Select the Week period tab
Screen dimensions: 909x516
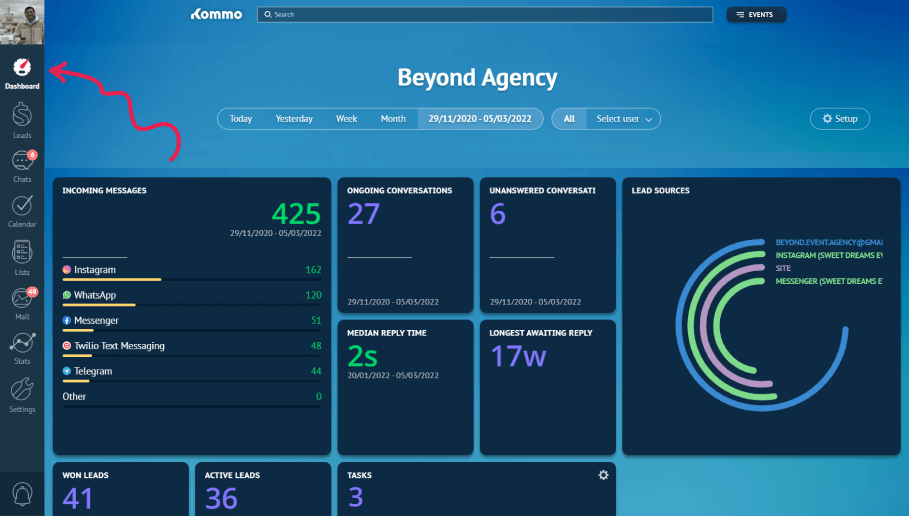347,119
